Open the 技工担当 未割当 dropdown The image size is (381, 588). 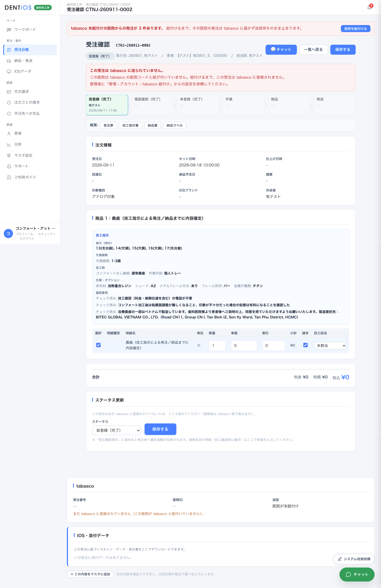pos(330,346)
